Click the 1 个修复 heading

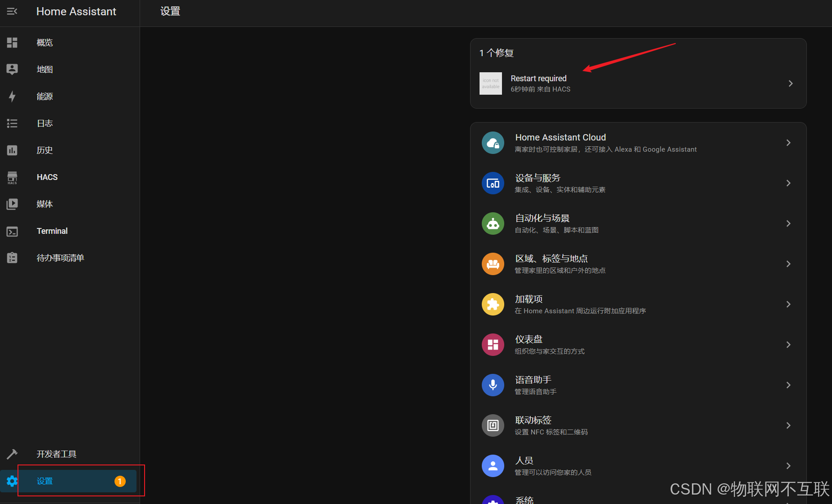click(x=497, y=53)
